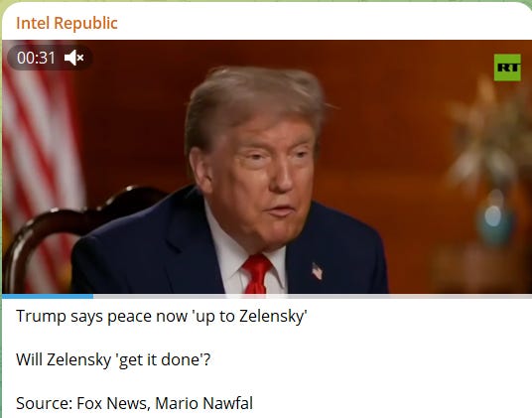The image size is (532, 418).
Task: Jump ahead on the gray unplayed progress bar
Action: pos(312,296)
